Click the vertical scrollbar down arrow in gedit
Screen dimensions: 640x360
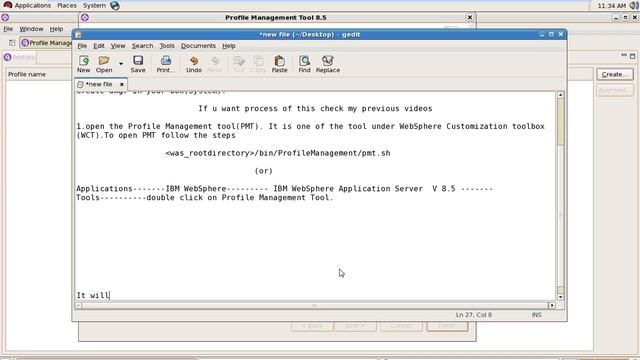[x=560, y=297]
